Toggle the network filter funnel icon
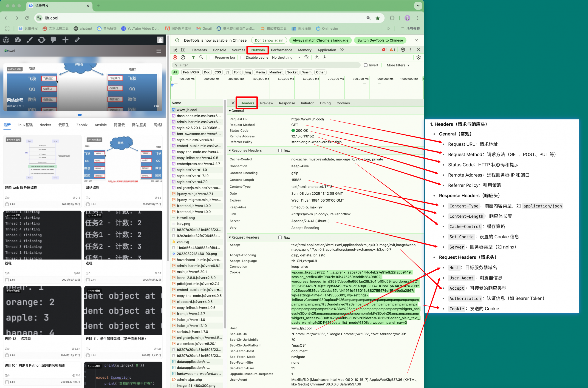 tap(193, 57)
